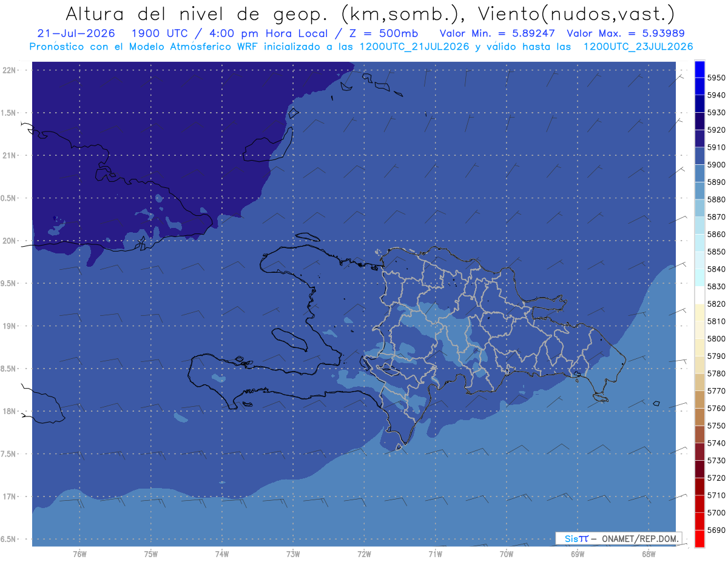Click the bright red swatch below 5690

coord(699,538)
